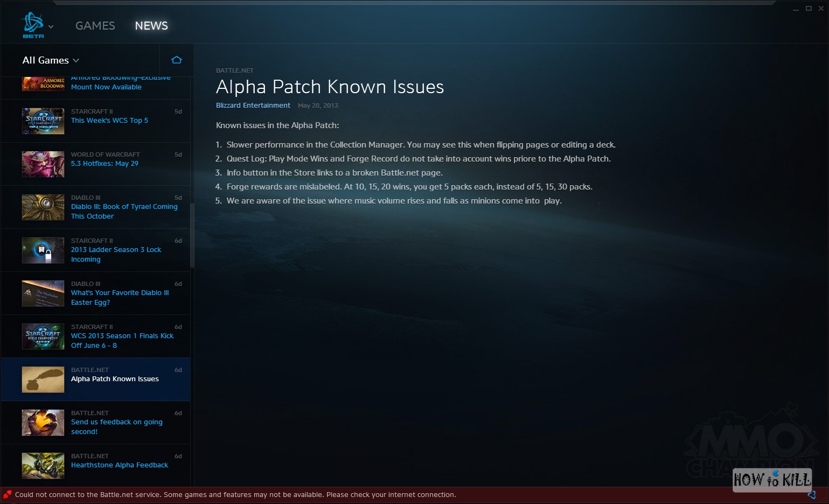829x504 pixels.
Task: Click the Blizzard Entertainment author link
Action: pyautogui.click(x=253, y=106)
